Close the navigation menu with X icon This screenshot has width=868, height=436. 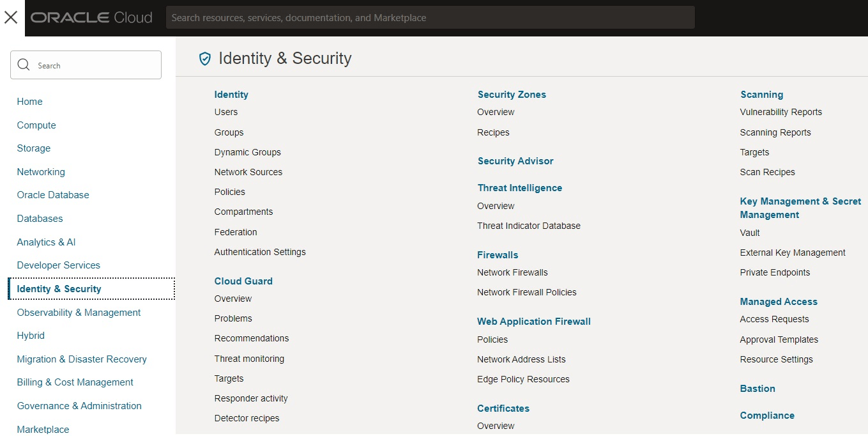tap(11, 18)
